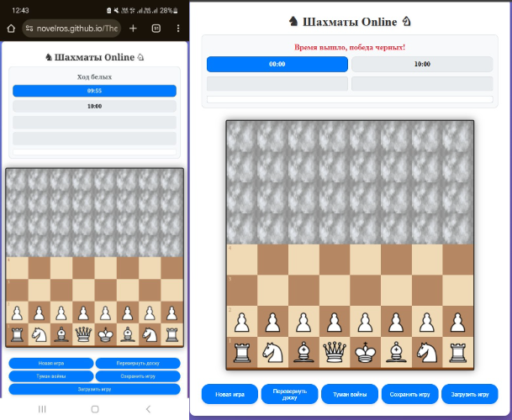Select the novelros.github.io address bar

click(x=71, y=29)
